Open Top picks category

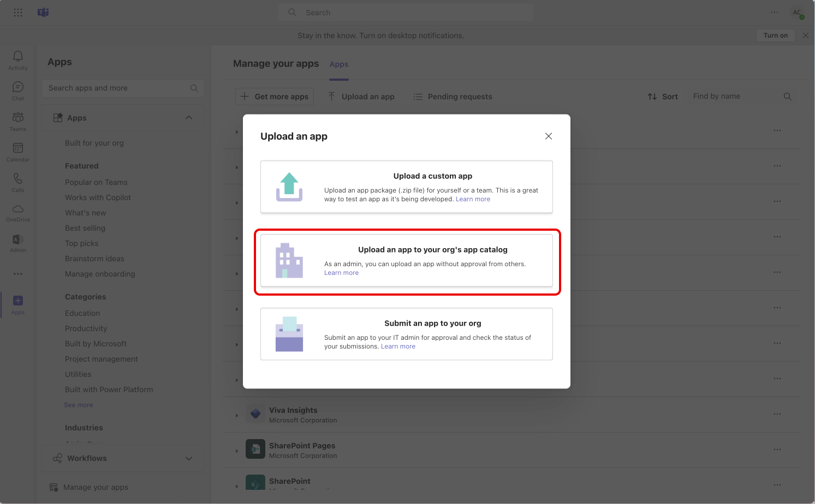82,243
